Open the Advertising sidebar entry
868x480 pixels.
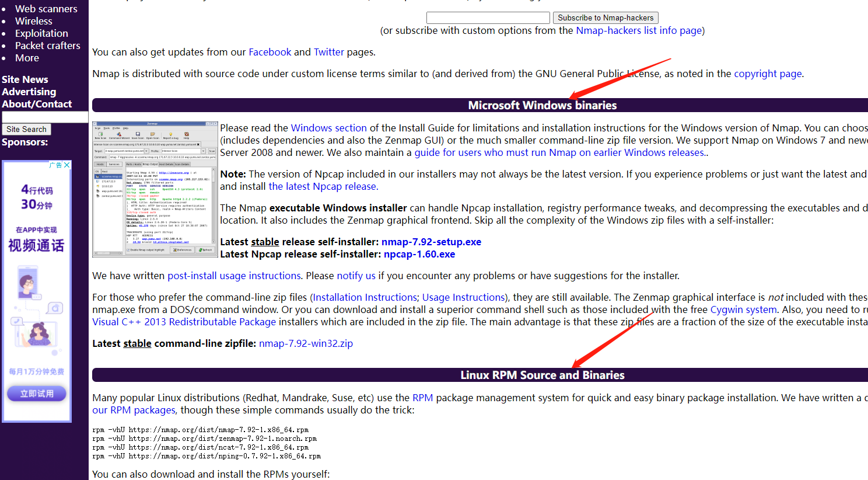point(29,92)
